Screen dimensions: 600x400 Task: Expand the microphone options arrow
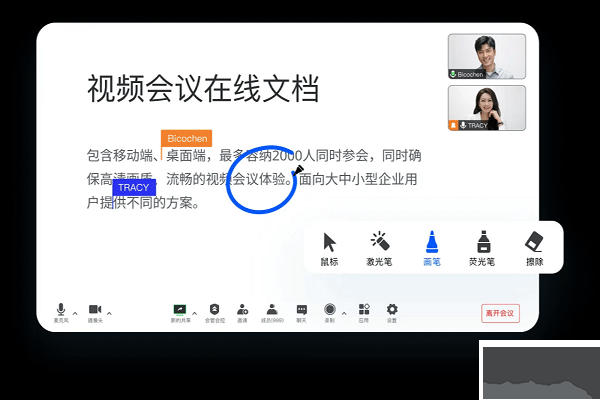75,313
